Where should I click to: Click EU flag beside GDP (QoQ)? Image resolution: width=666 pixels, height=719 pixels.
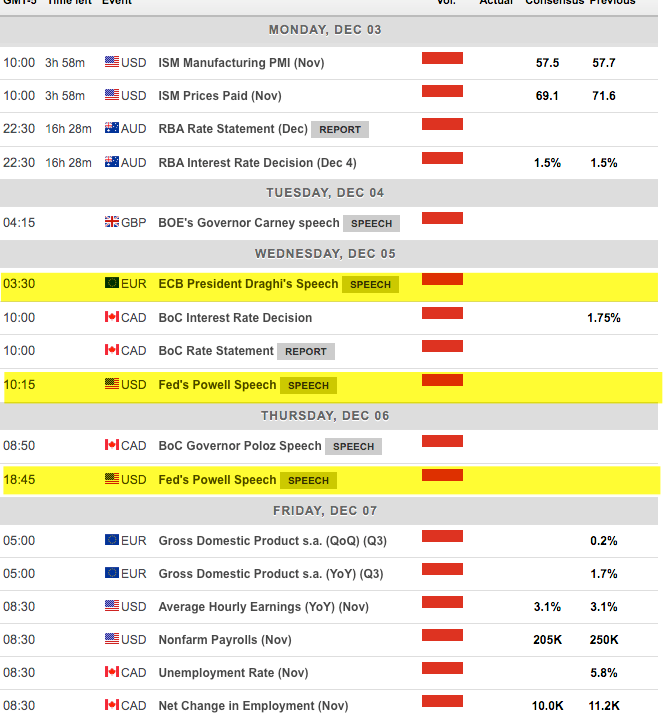coord(112,541)
